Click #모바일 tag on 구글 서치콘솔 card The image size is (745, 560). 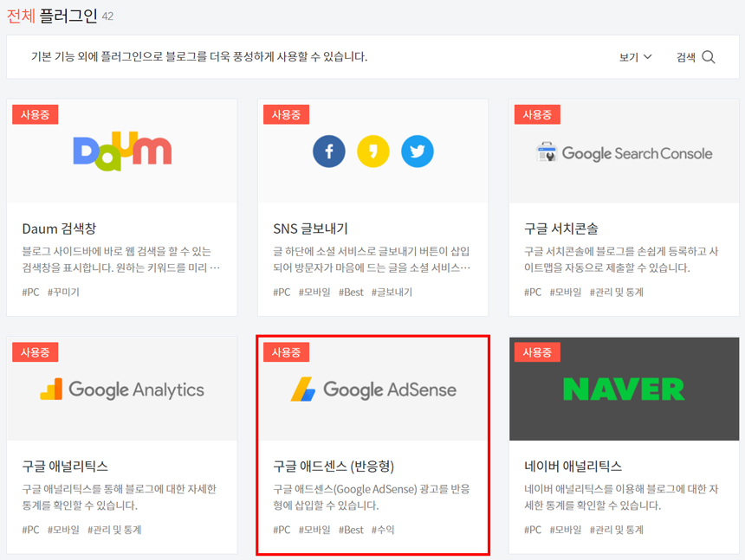tap(566, 292)
